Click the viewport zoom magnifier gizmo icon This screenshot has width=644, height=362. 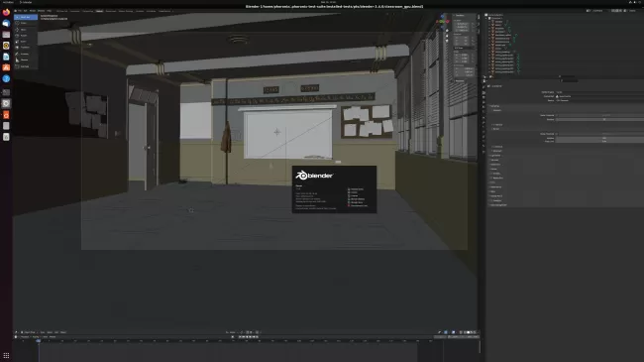(447, 31)
